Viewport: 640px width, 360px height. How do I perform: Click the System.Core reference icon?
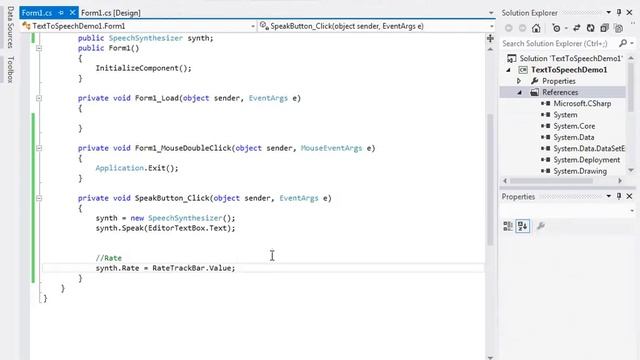(546, 126)
